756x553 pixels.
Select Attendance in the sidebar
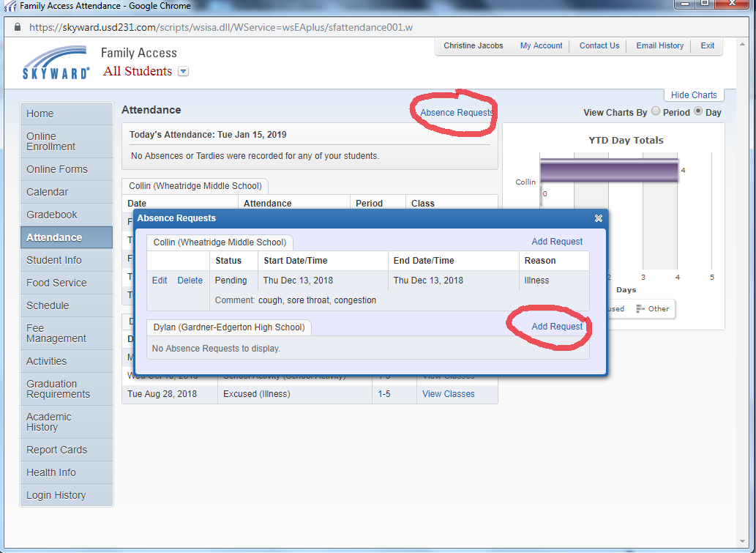pyautogui.click(x=67, y=237)
